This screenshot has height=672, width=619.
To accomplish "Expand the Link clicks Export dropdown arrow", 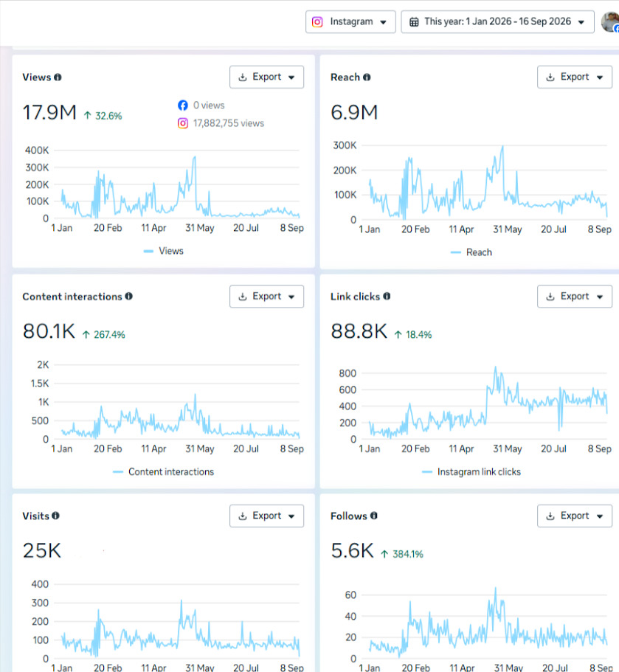I will click(x=600, y=297).
